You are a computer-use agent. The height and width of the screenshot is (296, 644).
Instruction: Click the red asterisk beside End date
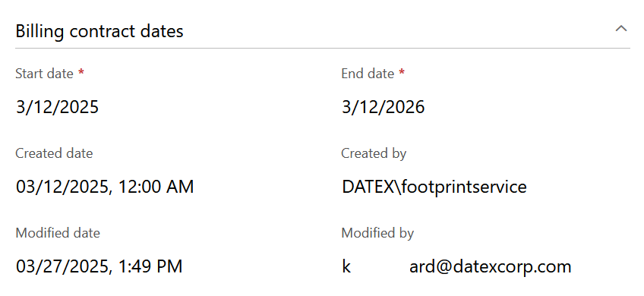pyautogui.click(x=402, y=72)
